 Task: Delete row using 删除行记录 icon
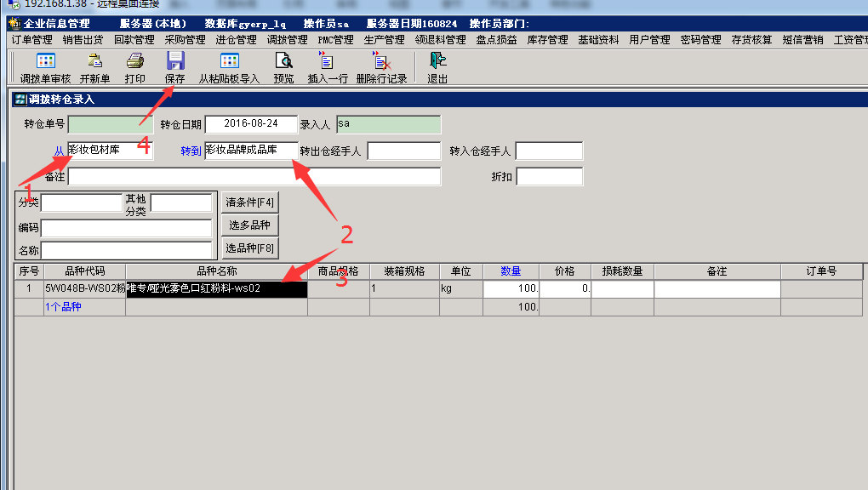[x=380, y=61]
